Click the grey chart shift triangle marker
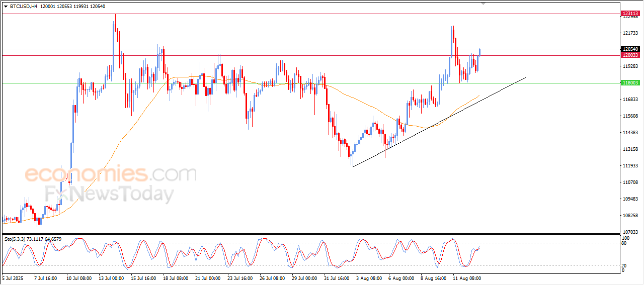The height and width of the screenshot is (285, 644). [x=484, y=4]
